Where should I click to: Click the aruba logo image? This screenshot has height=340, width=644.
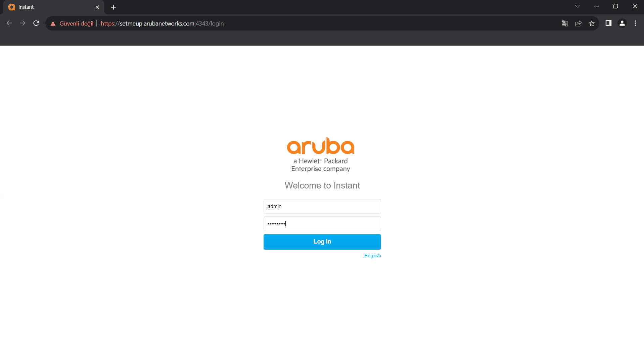(x=321, y=146)
